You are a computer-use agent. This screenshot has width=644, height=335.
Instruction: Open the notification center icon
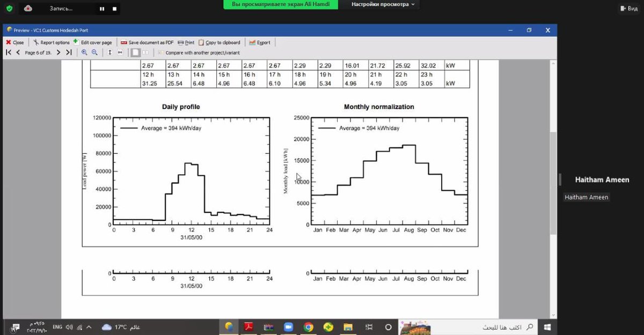pyautogui.click(x=15, y=327)
